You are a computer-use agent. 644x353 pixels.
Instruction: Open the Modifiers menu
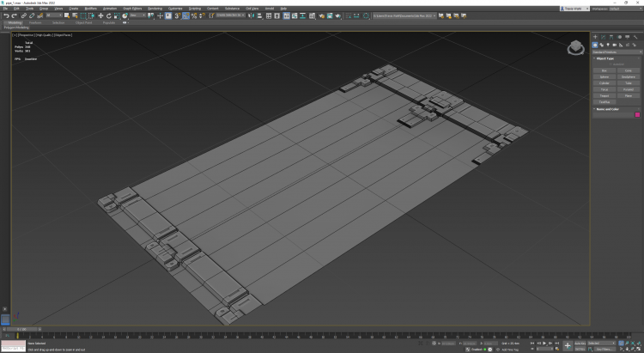click(90, 9)
